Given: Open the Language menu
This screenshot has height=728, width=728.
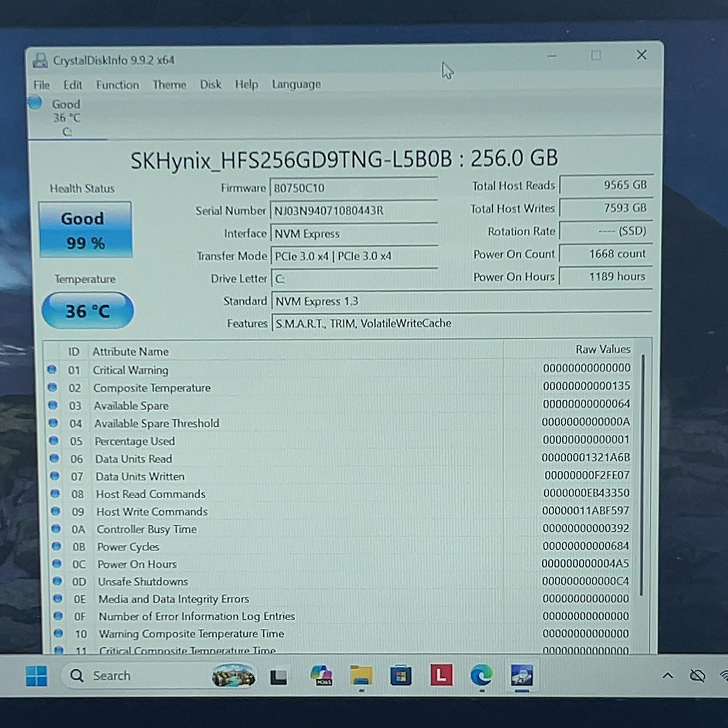Looking at the screenshot, I should [296, 84].
